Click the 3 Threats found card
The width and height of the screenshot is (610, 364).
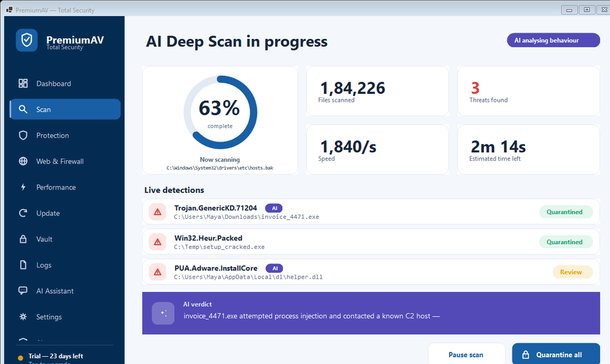click(x=529, y=91)
